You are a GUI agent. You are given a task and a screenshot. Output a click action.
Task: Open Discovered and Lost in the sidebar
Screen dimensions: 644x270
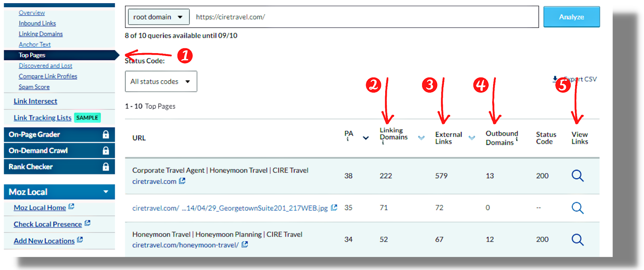tap(45, 66)
